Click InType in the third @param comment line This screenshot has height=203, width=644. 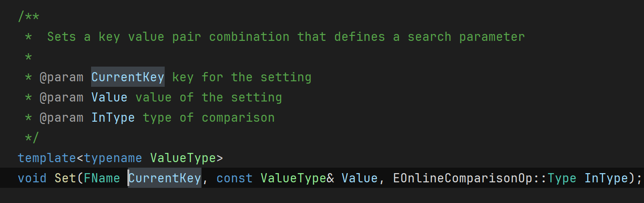pos(113,118)
